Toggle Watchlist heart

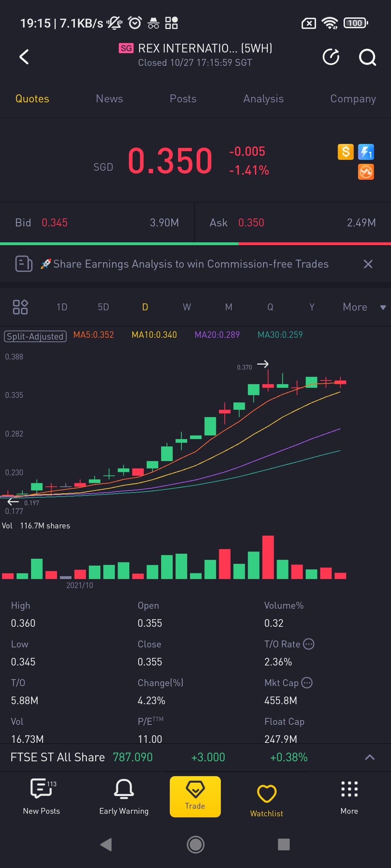click(x=267, y=800)
